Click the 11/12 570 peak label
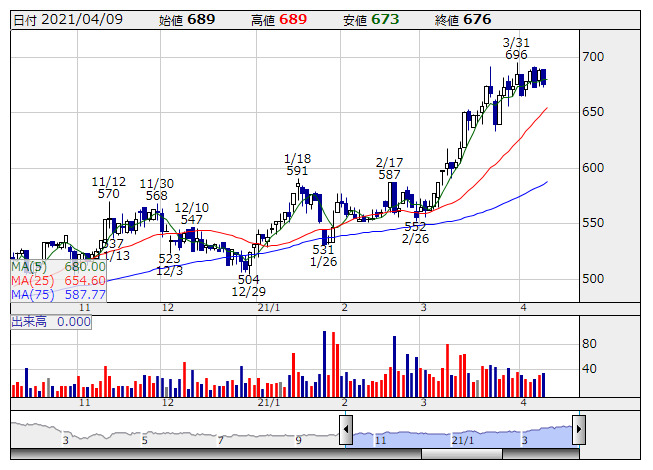 click(108, 188)
